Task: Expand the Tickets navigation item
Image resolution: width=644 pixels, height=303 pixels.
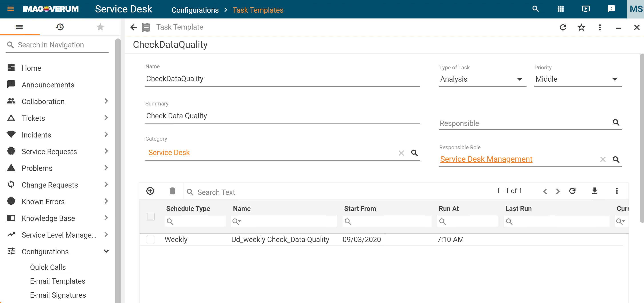Action: point(106,118)
